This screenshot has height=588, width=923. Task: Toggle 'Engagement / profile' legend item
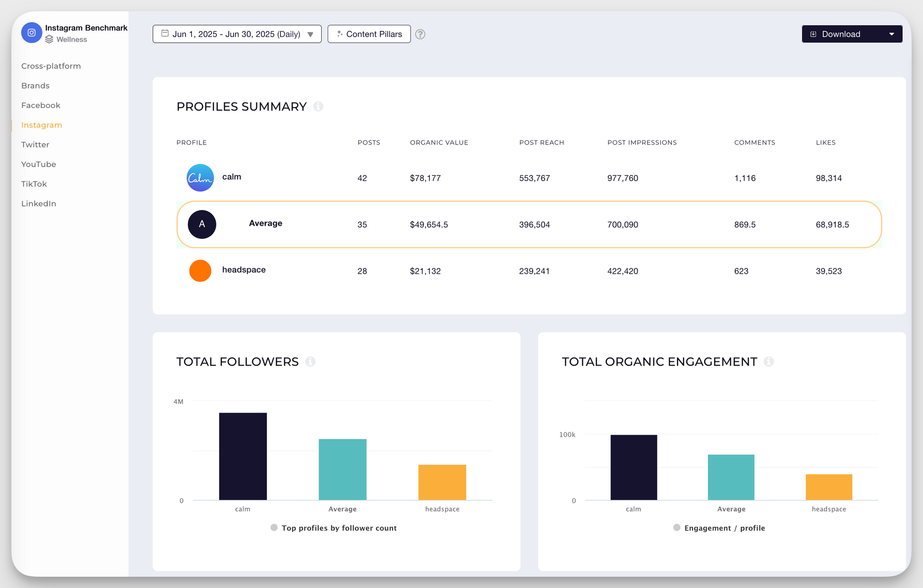point(719,528)
